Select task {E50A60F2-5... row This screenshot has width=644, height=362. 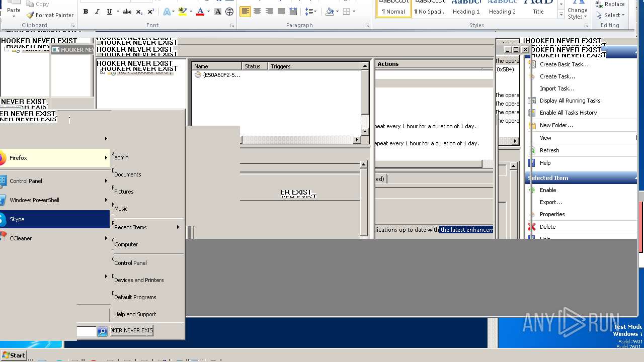pyautogui.click(x=217, y=75)
